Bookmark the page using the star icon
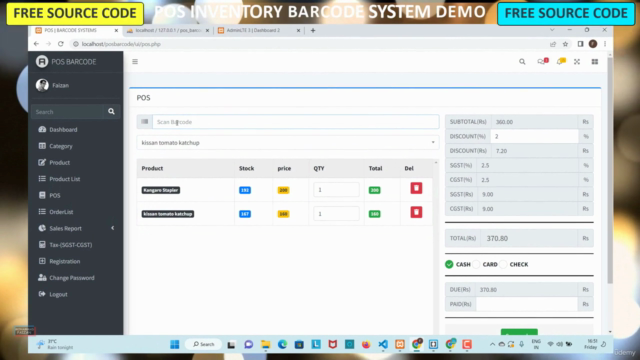Viewport: 640px width, 360px height. click(x=565, y=44)
